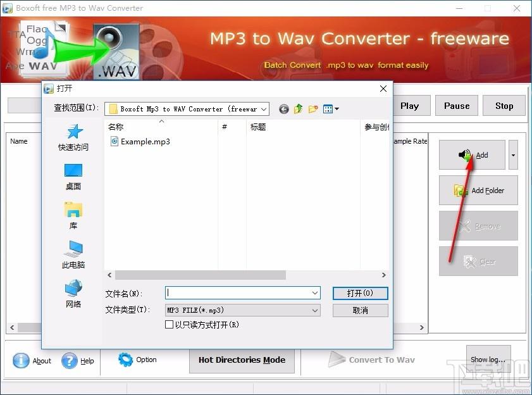Focus the file name (文件名) input field
Image resolution: width=532 pixels, height=395 pixels.
tap(238, 293)
